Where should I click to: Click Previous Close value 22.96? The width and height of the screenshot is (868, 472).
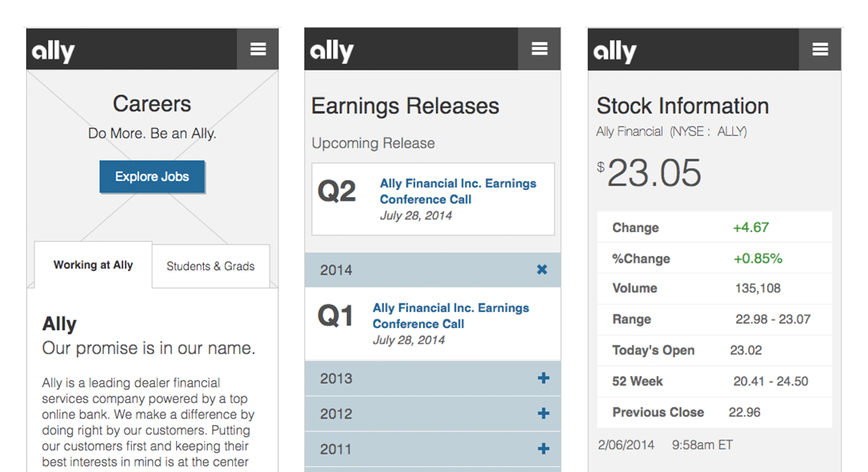pyautogui.click(x=745, y=412)
